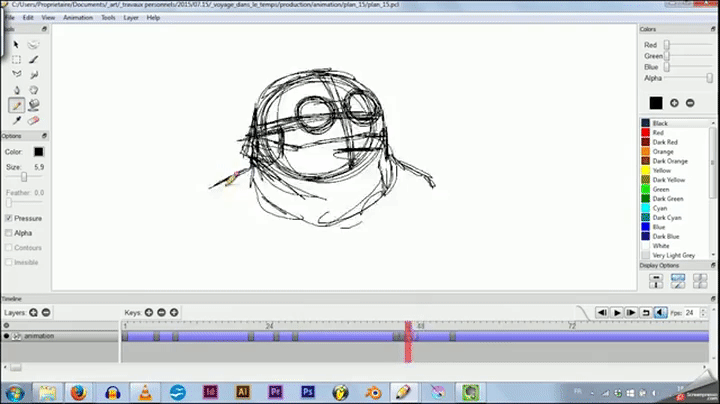Viewport: 720px width, 404px height.
Task: Click the Fps value field
Action: pyautogui.click(x=692, y=313)
